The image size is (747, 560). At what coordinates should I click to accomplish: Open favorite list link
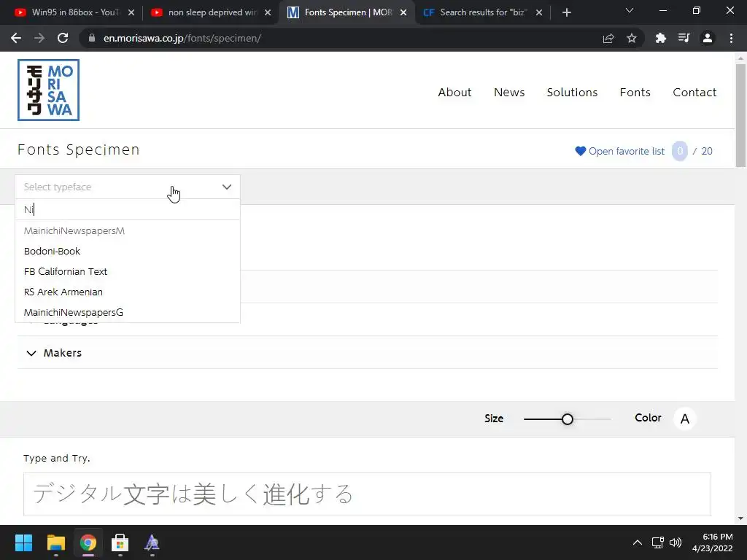tap(627, 151)
